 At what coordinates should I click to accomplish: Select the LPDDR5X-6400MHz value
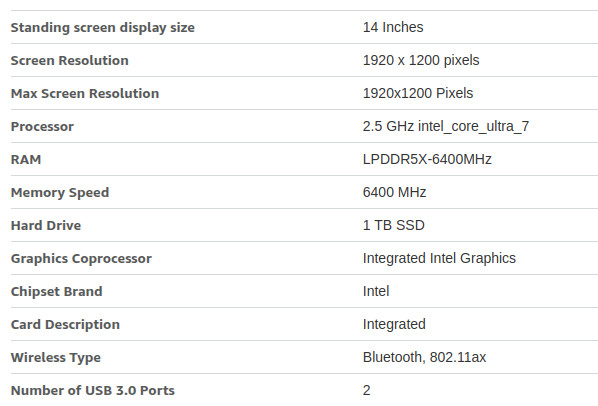pyautogui.click(x=427, y=159)
